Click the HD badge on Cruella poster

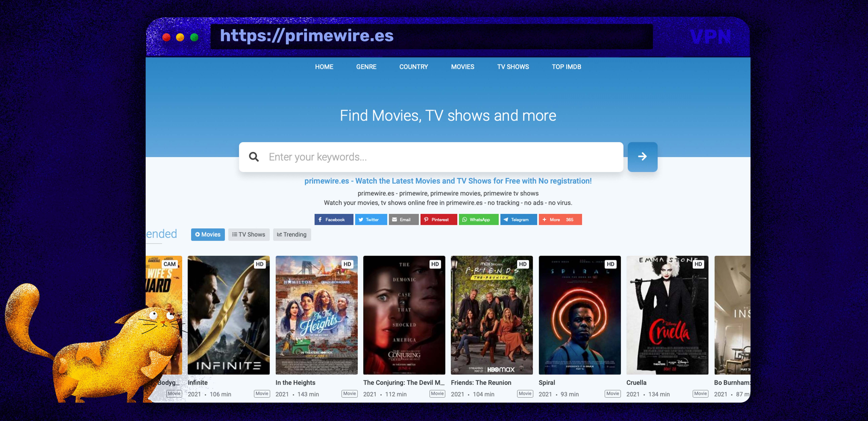pyautogui.click(x=698, y=264)
